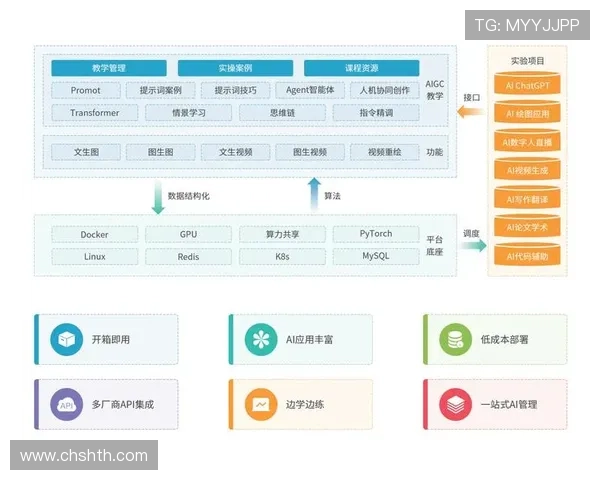Click the 低成本部署 database icon
Viewport: 600px width, 480px height.
click(x=455, y=340)
